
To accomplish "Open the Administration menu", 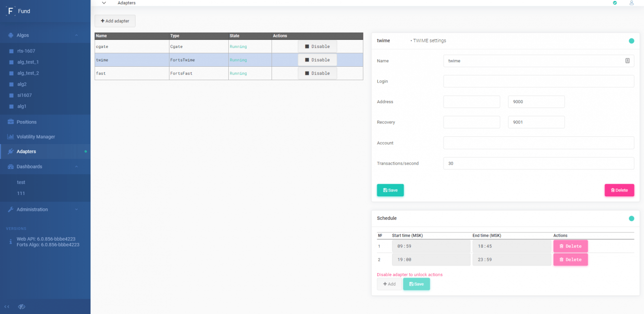I will [32, 209].
